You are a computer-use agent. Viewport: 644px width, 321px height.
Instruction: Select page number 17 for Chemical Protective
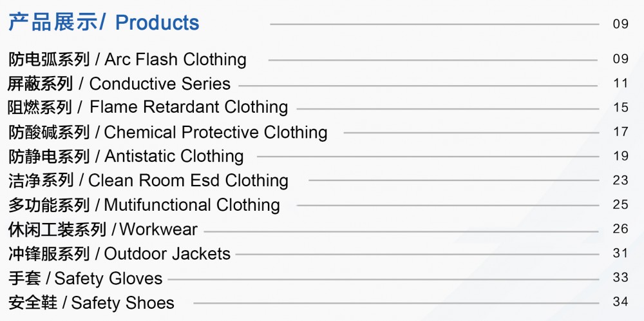[620, 132]
